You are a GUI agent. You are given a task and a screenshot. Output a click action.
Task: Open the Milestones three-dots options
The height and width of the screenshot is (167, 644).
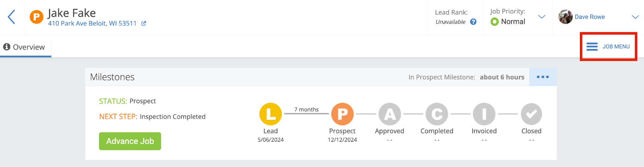tap(543, 77)
